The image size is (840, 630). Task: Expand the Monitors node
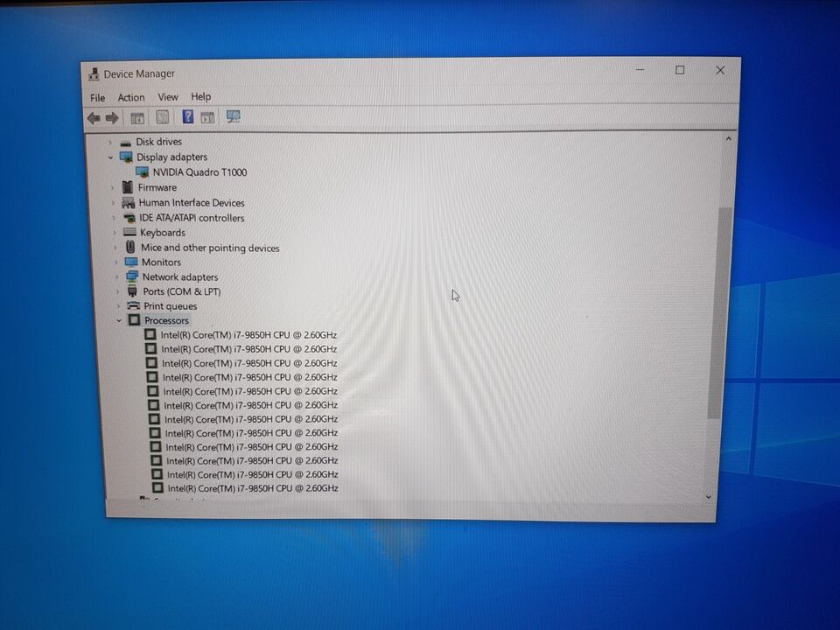[x=116, y=262]
